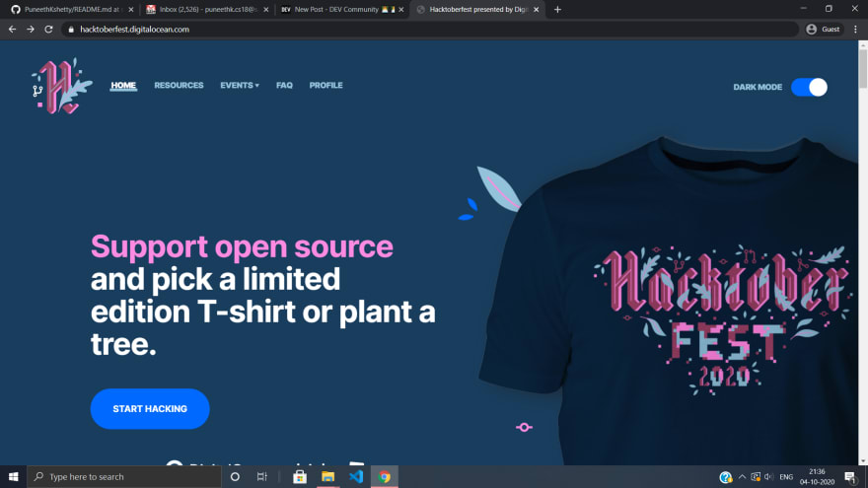Image resolution: width=868 pixels, height=488 pixels.
Task: Click the help question mark tray icon
Action: (x=725, y=477)
